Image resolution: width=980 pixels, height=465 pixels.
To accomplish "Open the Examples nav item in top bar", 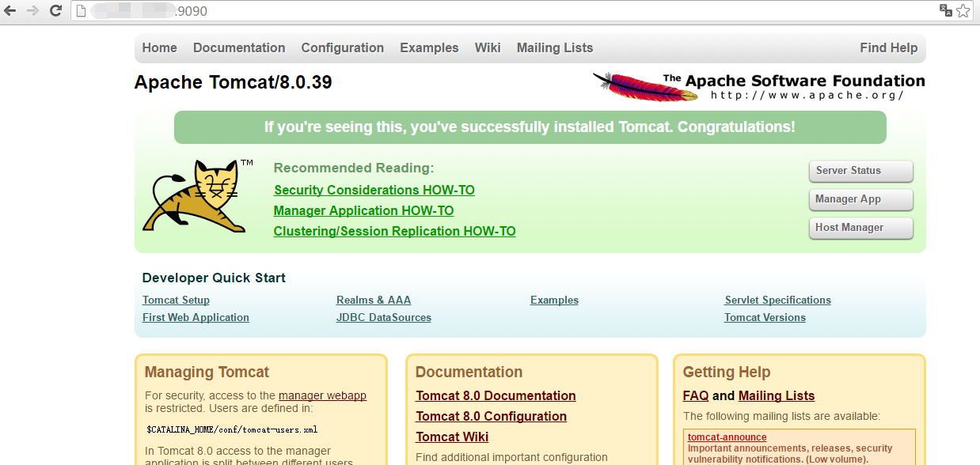I will click(429, 47).
